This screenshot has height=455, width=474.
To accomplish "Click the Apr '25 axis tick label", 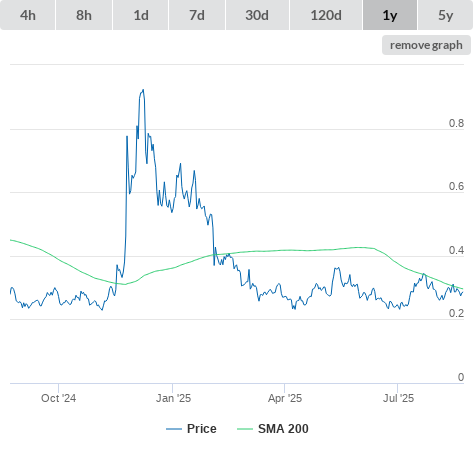I will (285, 398).
